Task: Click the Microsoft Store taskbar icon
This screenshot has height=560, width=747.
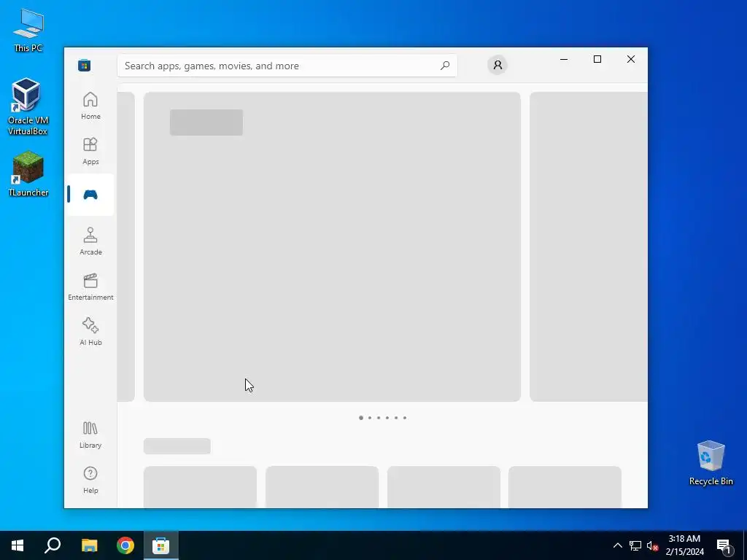Action: coord(161,545)
